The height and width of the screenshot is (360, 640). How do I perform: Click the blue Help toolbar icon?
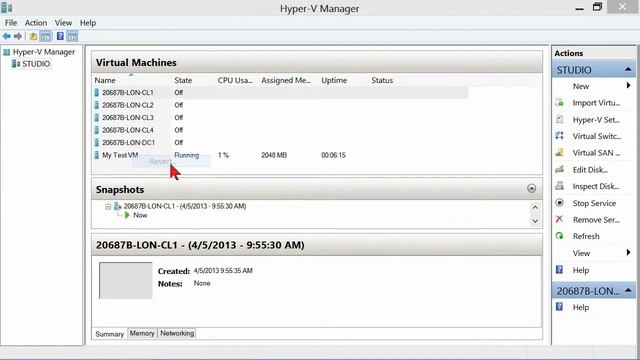[x=60, y=36]
